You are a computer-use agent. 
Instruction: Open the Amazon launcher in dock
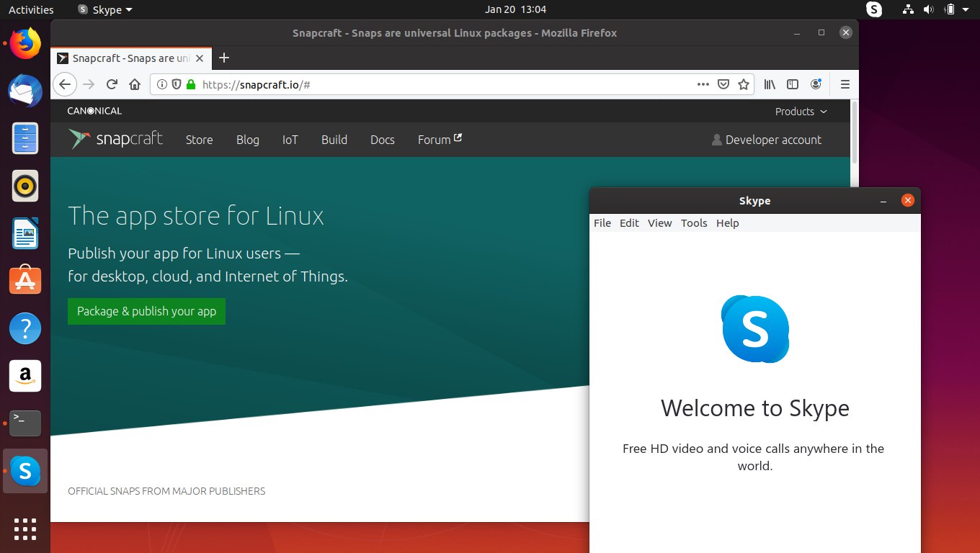[25, 376]
